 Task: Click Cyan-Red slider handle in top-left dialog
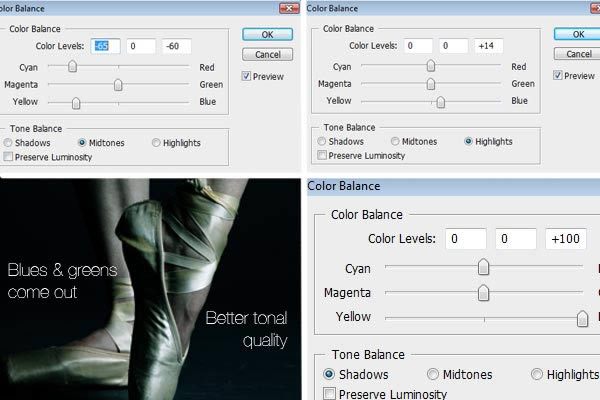tap(72, 67)
